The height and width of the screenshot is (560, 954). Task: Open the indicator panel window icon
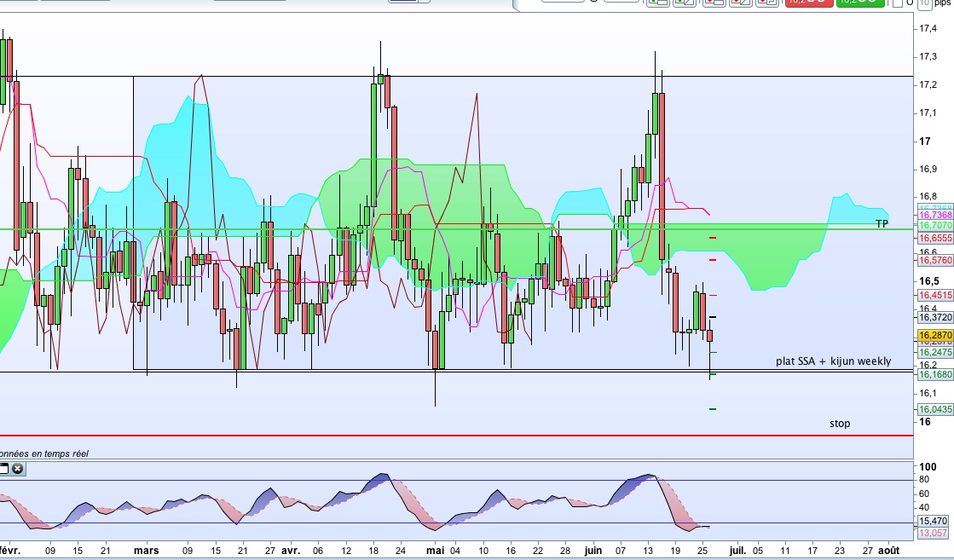pos(3,469)
